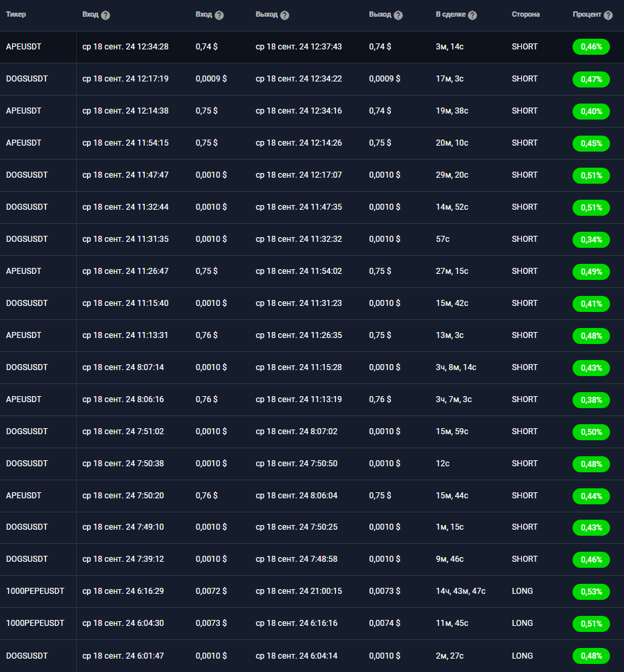Screen dimensions: 624x672
Task: Click exit price 0,0074 $
Action: pyautogui.click(x=384, y=623)
